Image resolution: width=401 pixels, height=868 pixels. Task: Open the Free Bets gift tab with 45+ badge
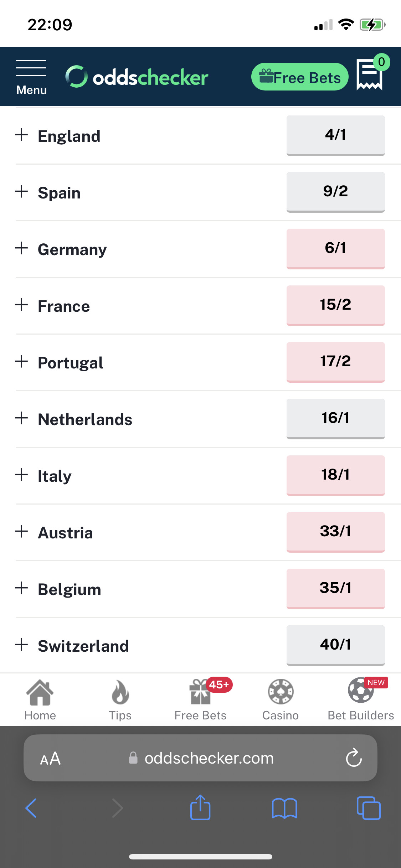click(200, 700)
